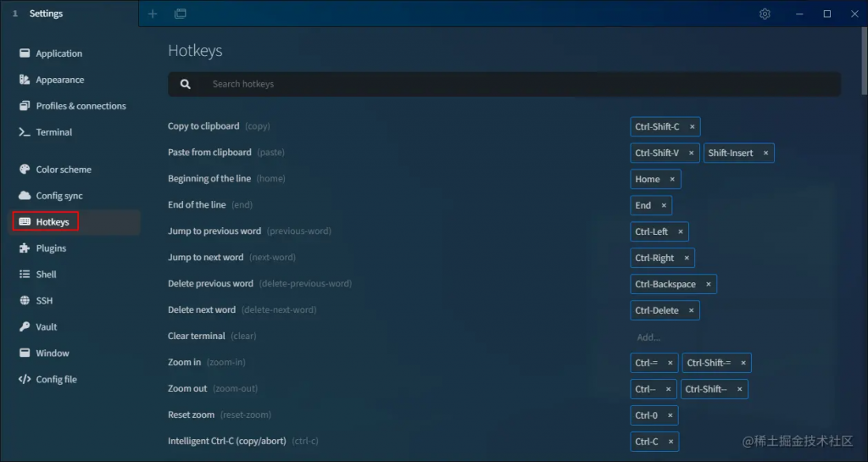The height and width of the screenshot is (462, 868).
Task: Remove the Ctrl-Shift-= zoom in hotkey
Action: (743, 363)
